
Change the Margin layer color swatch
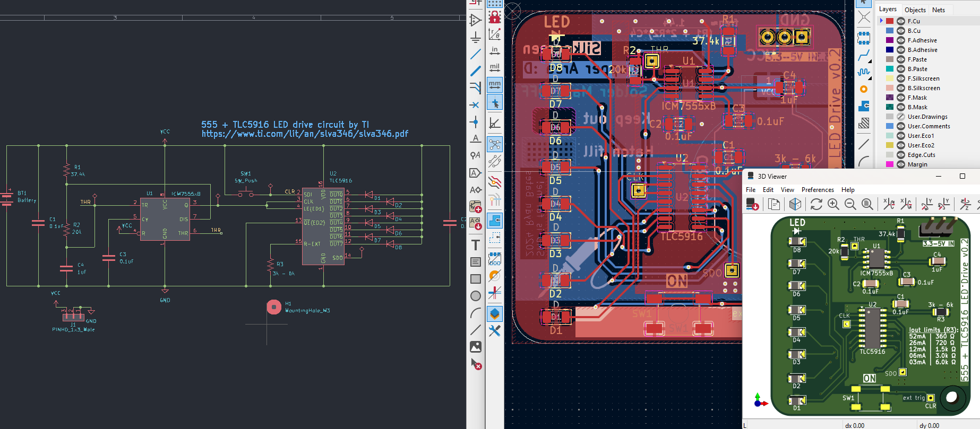890,164
